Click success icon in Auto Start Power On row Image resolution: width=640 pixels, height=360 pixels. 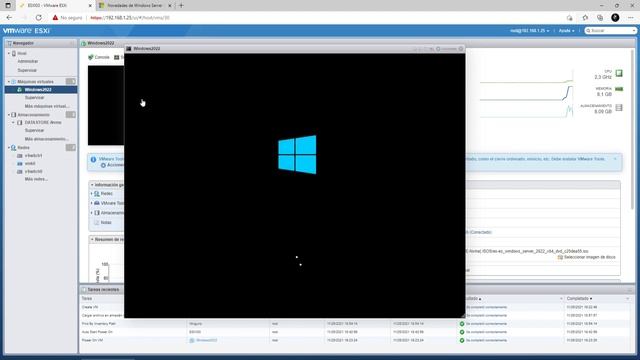coord(462,332)
